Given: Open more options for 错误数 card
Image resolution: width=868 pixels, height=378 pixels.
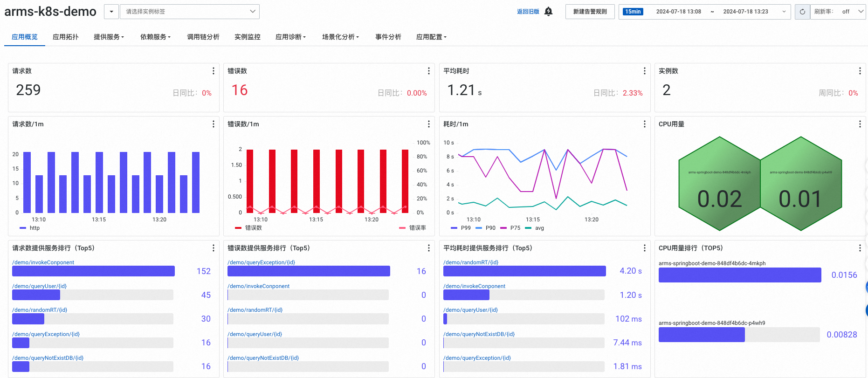Looking at the screenshot, I should (429, 71).
